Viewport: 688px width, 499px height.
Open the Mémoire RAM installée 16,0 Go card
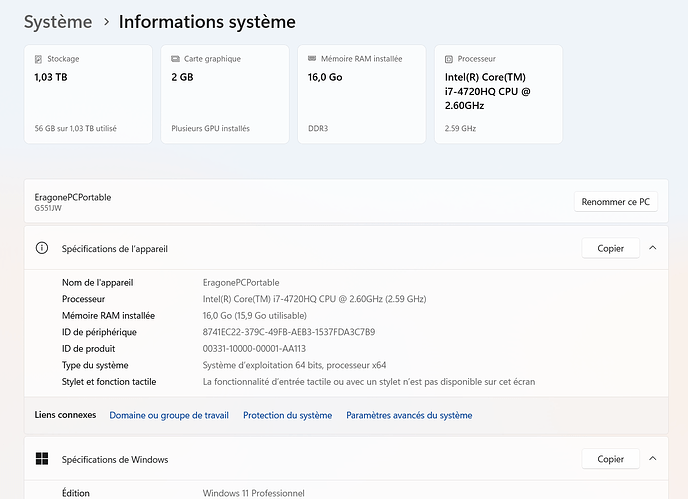[362, 94]
